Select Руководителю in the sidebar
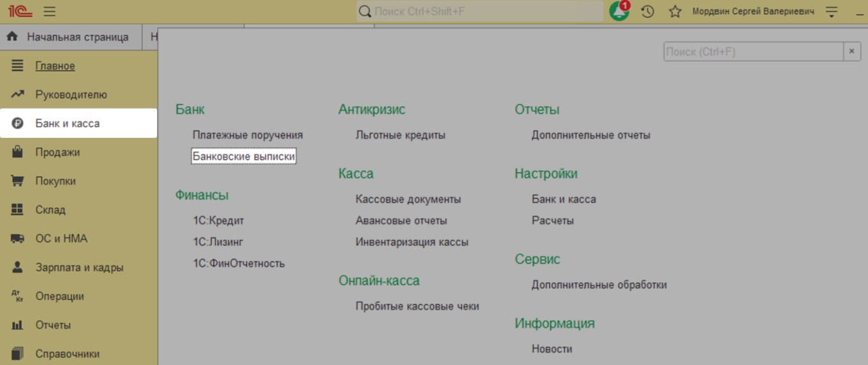868x365 pixels. coord(71,94)
